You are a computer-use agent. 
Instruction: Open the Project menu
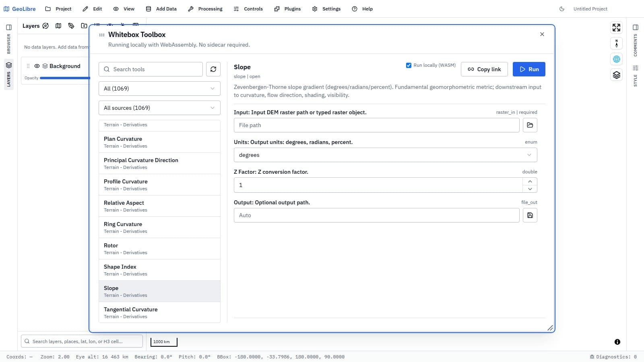(x=58, y=9)
